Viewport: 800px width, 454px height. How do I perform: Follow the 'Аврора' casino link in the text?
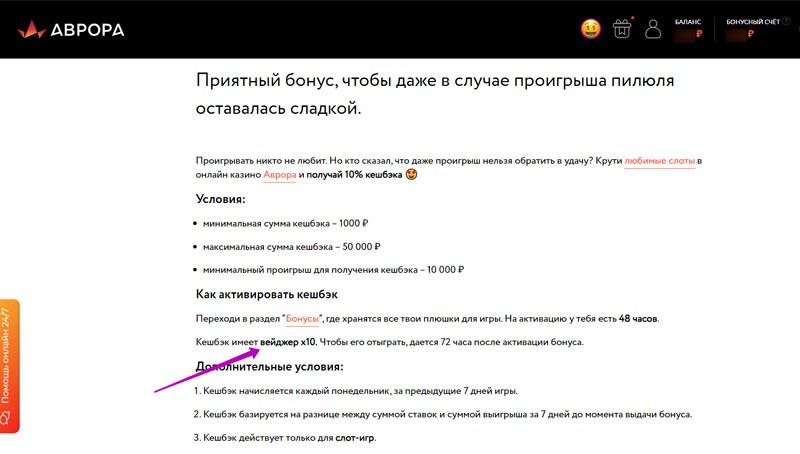[x=280, y=174]
